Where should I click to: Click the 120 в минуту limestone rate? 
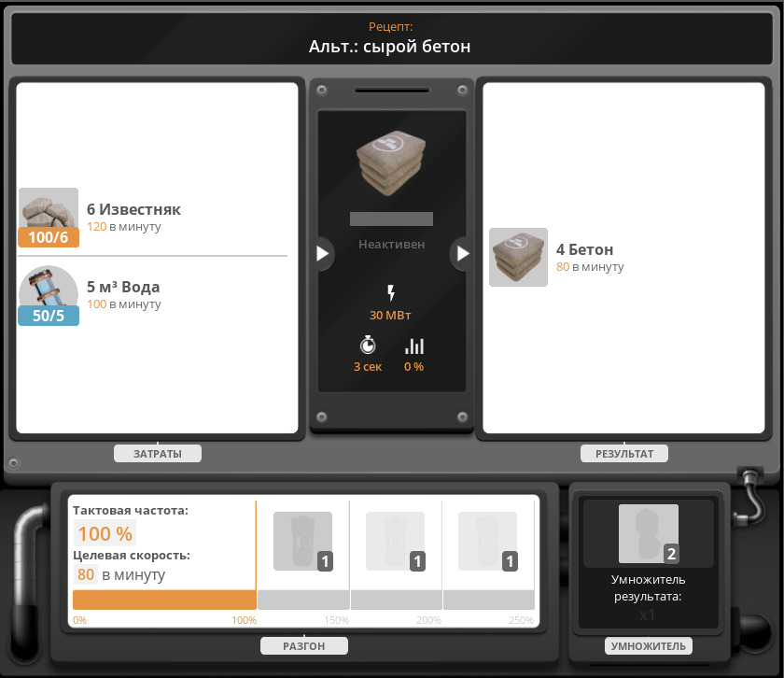click(124, 227)
